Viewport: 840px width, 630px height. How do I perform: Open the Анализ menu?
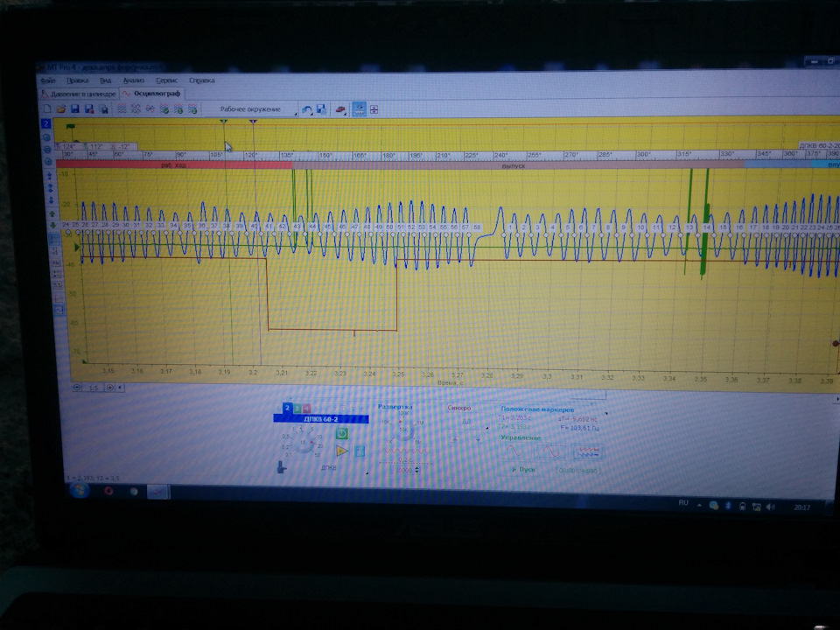[x=133, y=80]
